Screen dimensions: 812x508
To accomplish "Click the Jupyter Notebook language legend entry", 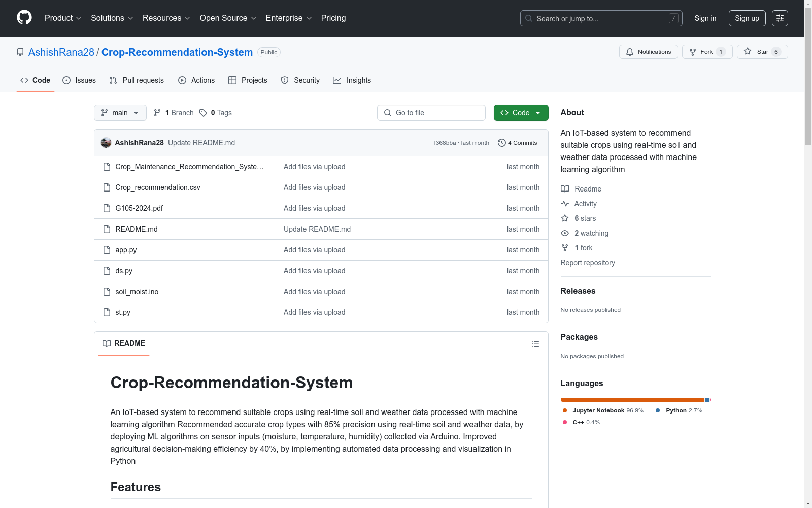I will click(x=603, y=410).
